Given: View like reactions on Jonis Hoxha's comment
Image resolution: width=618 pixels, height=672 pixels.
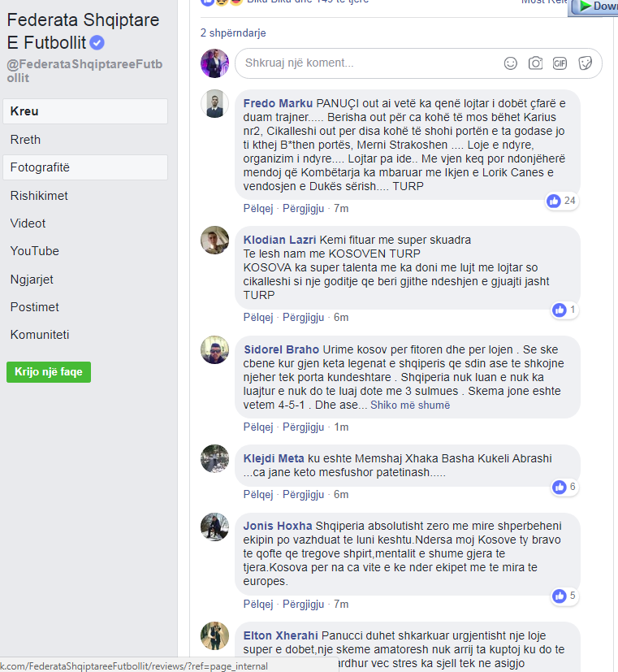Looking at the screenshot, I should (565, 596).
